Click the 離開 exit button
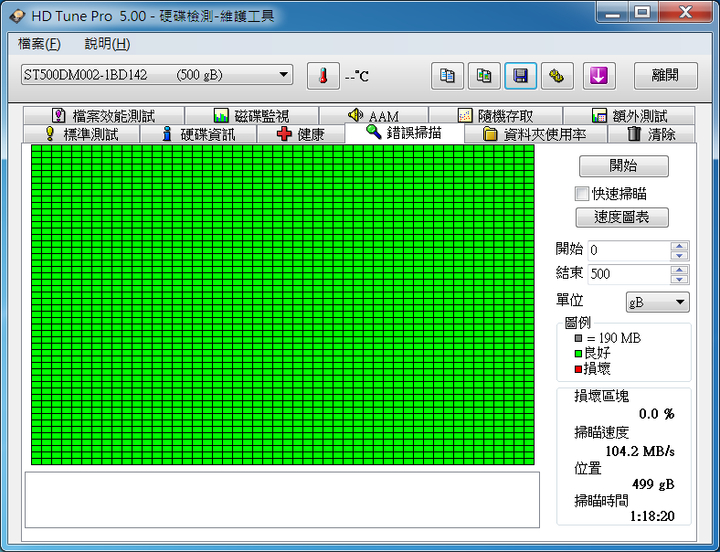 pyautogui.click(x=665, y=76)
